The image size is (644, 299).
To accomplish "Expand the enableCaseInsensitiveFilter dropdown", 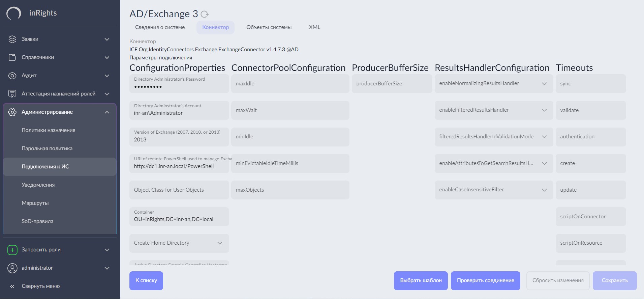I will [x=544, y=190].
